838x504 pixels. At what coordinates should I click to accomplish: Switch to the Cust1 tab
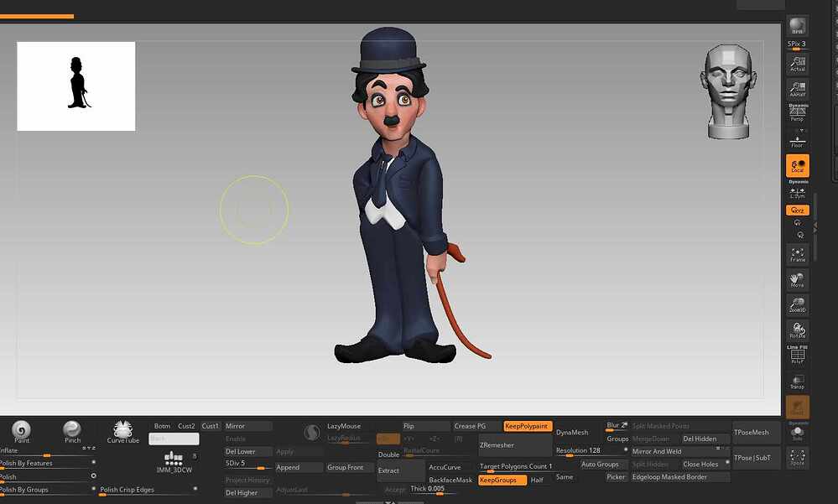(210, 426)
